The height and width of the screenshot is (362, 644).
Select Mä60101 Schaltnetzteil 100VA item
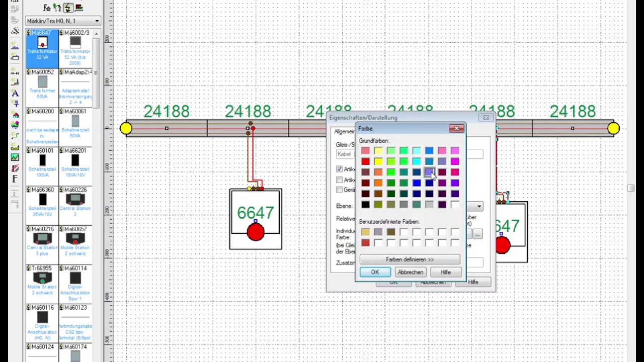point(42,166)
